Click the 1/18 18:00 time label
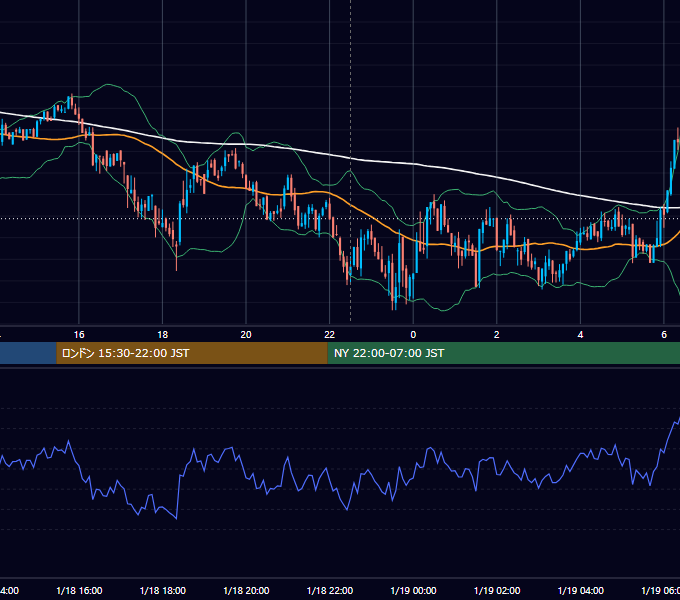This screenshot has height=600, width=680. click(x=163, y=590)
